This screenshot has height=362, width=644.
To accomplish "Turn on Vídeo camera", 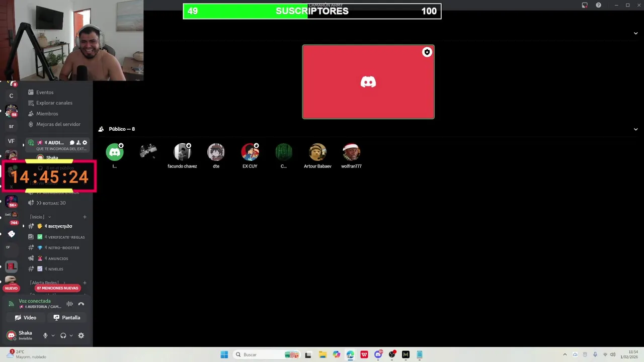I will click(25, 317).
